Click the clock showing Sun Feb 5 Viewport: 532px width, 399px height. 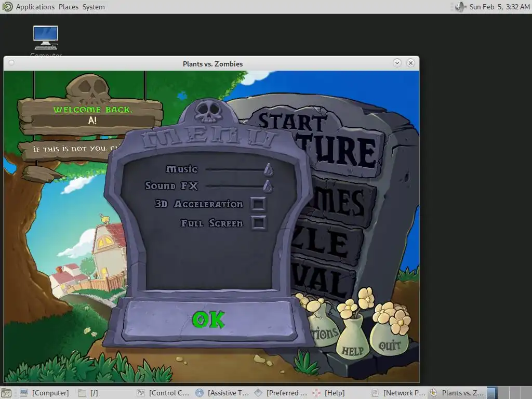(499, 7)
